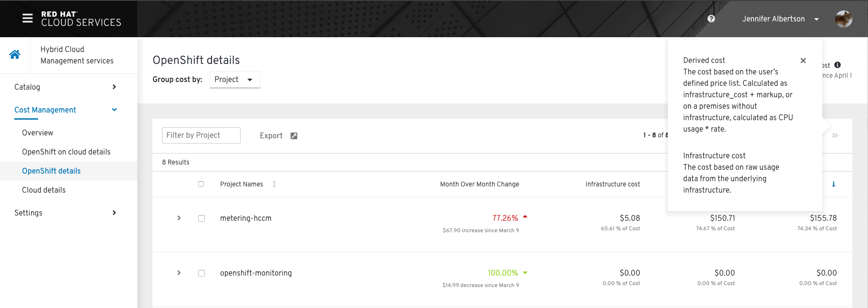Toggle the select-all projects checkbox
Image resolution: width=868 pixels, height=308 pixels.
pyautogui.click(x=201, y=184)
